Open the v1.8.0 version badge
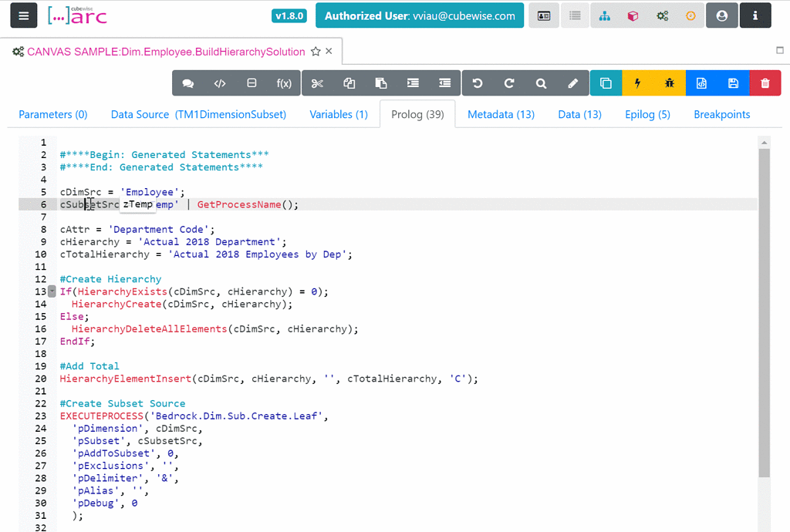Screen dimensions: 790x532 pos(289,15)
